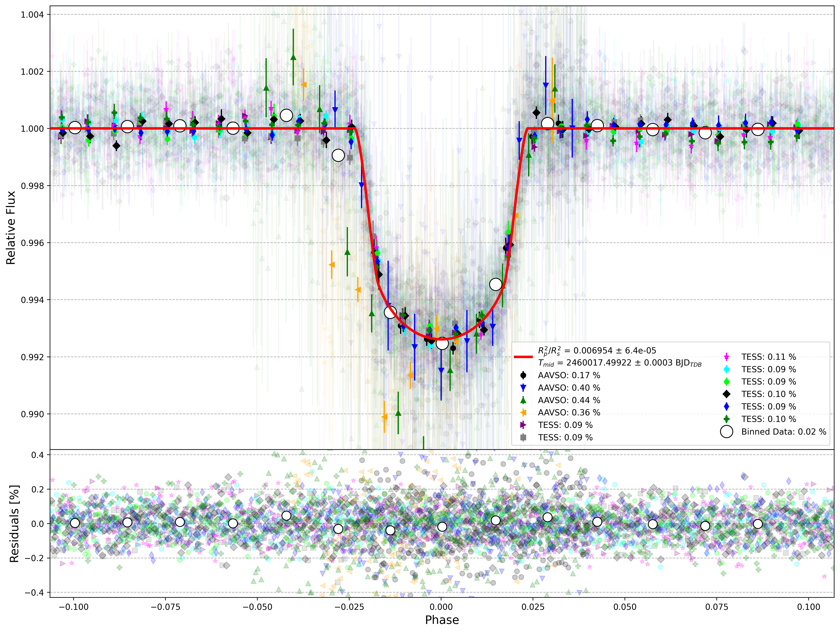Screen dimensions: 840x632
Task: Click the 0.050 tick label on the phase axis
Action: (625, 607)
